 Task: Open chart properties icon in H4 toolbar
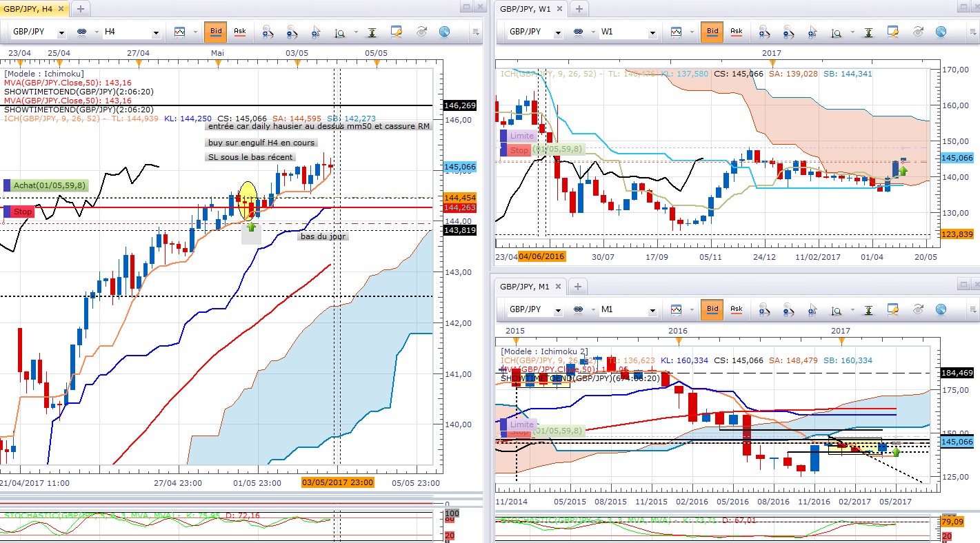pos(397,32)
